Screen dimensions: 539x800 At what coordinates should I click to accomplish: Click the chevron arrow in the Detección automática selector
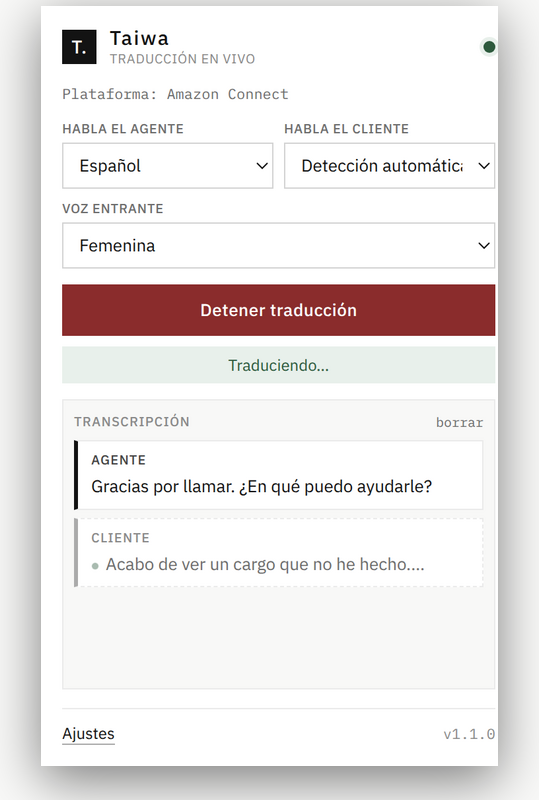(484, 166)
